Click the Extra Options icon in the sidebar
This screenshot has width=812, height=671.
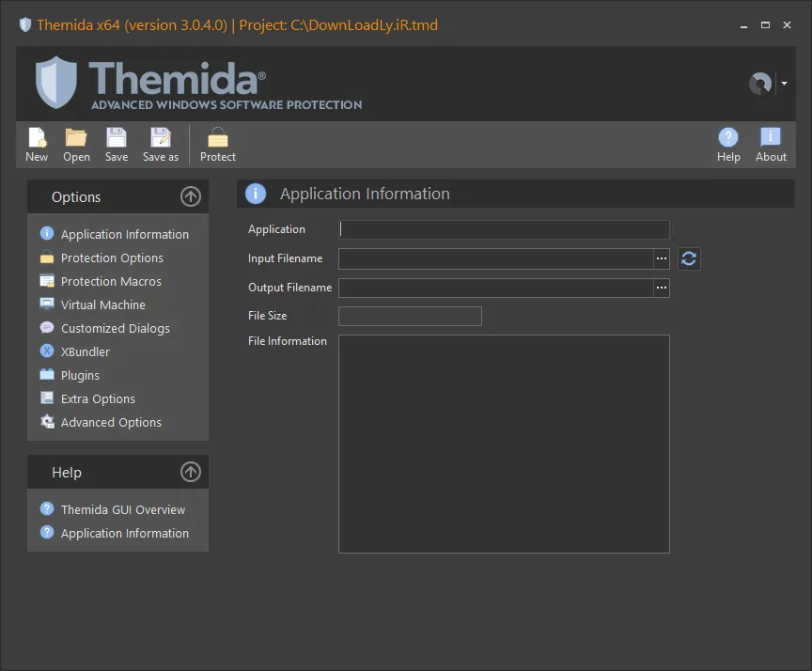pyautogui.click(x=47, y=398)
